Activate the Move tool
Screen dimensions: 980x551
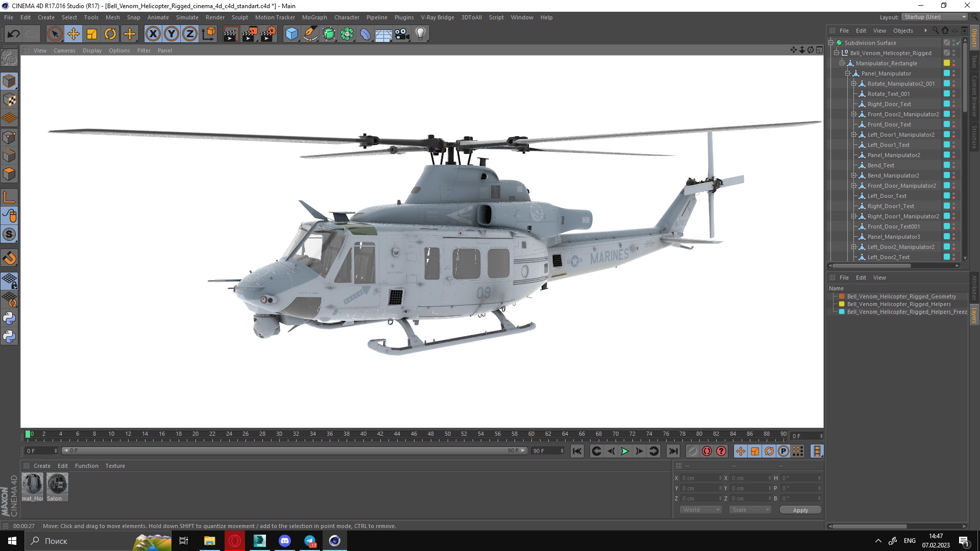(73, 34)
